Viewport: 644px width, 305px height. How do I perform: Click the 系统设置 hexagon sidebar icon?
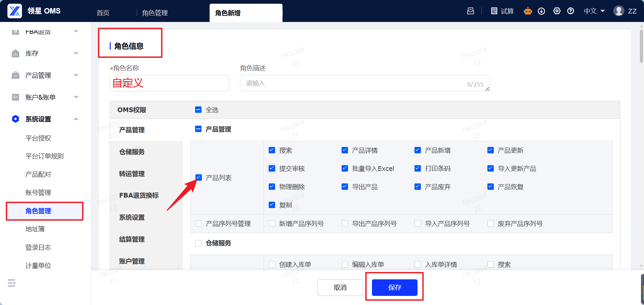click(x=16, y=119)
